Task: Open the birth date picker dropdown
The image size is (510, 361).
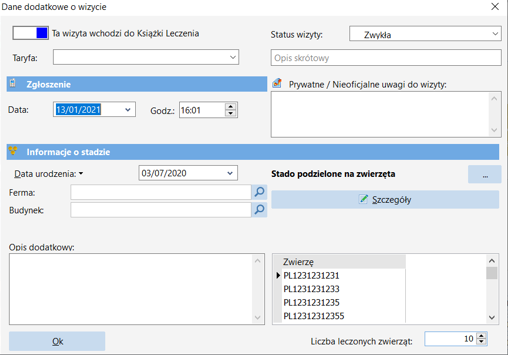Action: (230, 173)
